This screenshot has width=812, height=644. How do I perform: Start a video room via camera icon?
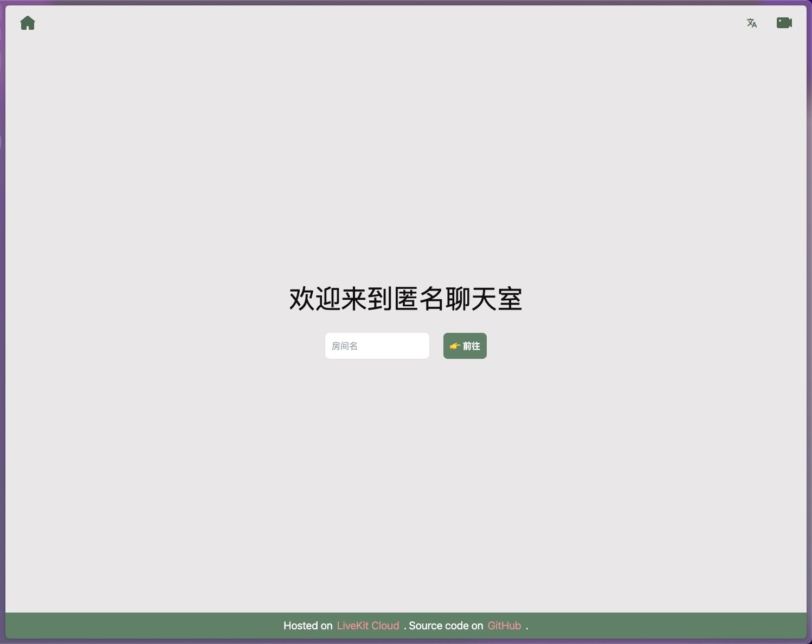(784, 23)
